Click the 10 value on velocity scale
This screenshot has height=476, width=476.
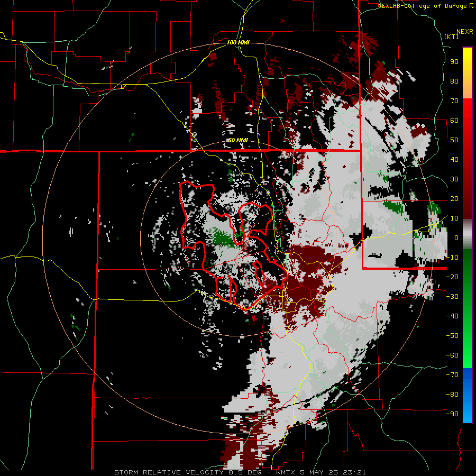click(x=454, y=218)
